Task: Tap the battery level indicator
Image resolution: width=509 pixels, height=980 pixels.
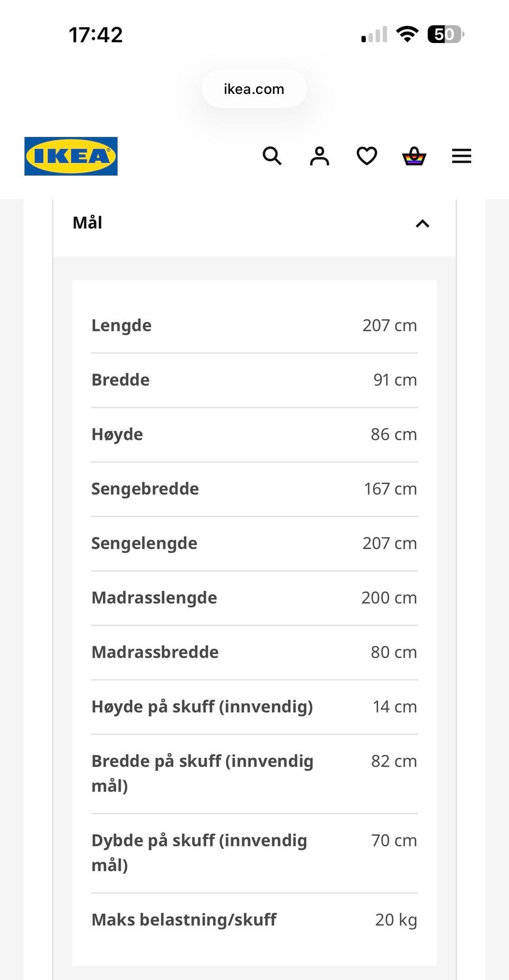Action: click(x=446, y=34)
